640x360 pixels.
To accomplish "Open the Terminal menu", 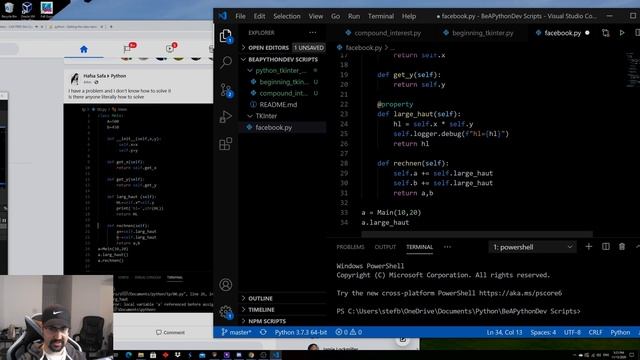I will [x=381, y=16].
